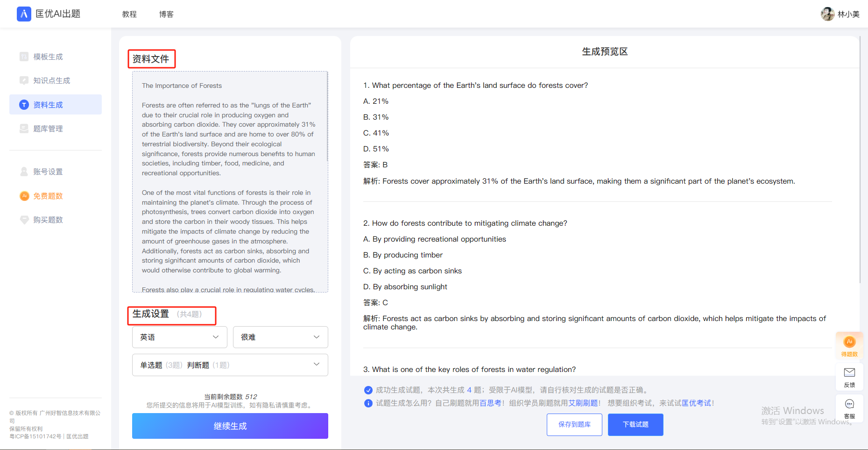Click question 3 about water regulation
Viewport: 868px width, 450px height.
click(x=469, y=369)
